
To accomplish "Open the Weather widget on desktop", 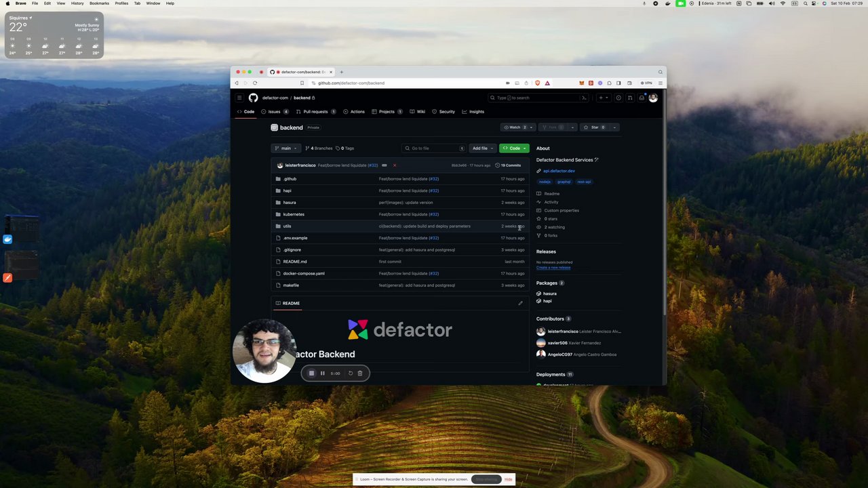I will point(54,35).
